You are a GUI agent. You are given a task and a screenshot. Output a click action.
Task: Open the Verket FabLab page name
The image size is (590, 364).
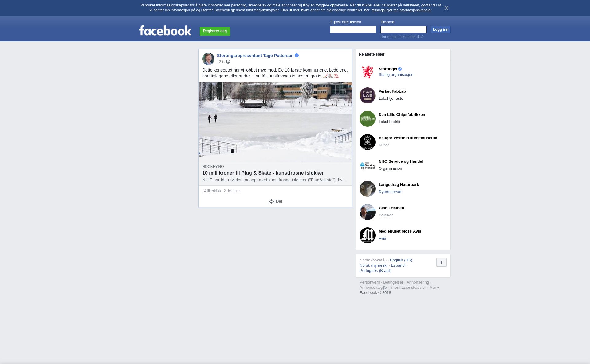pyautogui.click(x=392, y=91)
